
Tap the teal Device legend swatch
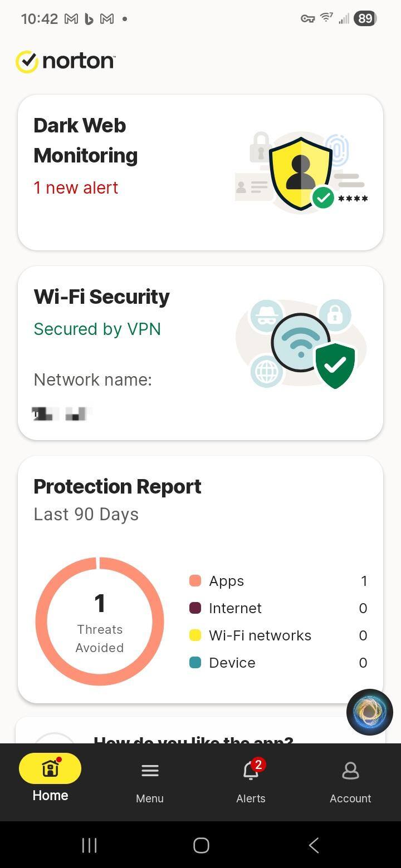(195, 663)
